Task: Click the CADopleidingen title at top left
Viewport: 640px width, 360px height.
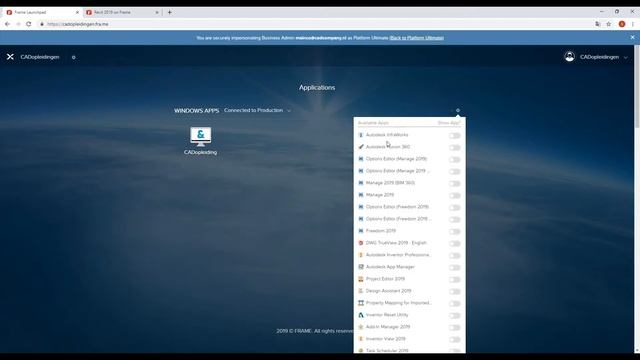Action: pyautogui.click(x=40, y=57)
